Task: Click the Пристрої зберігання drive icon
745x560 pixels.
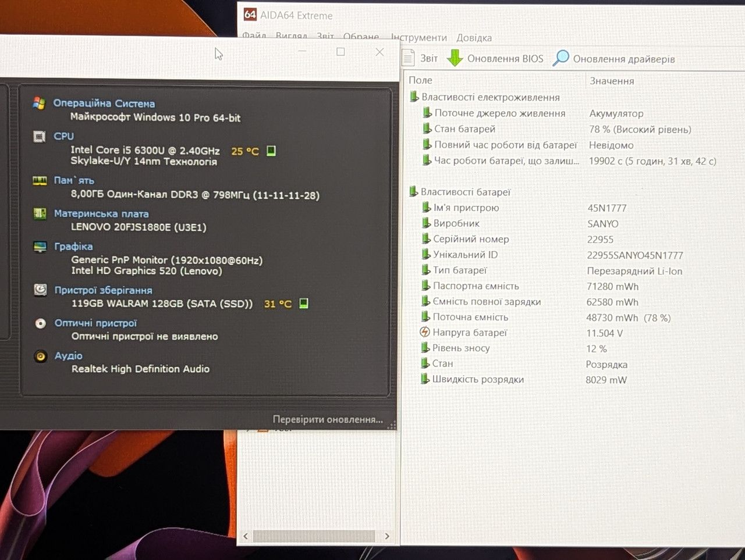Action: [x=40, y=290]
